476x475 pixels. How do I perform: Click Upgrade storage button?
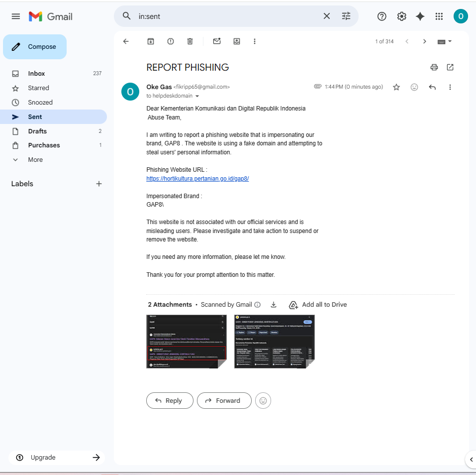tap(57, 458)
